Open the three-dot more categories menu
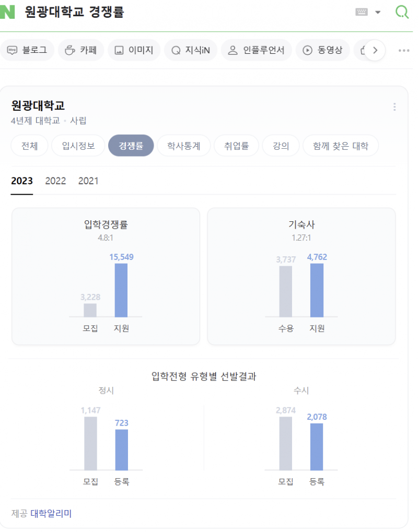418x532 pixels. coord(404,50)
